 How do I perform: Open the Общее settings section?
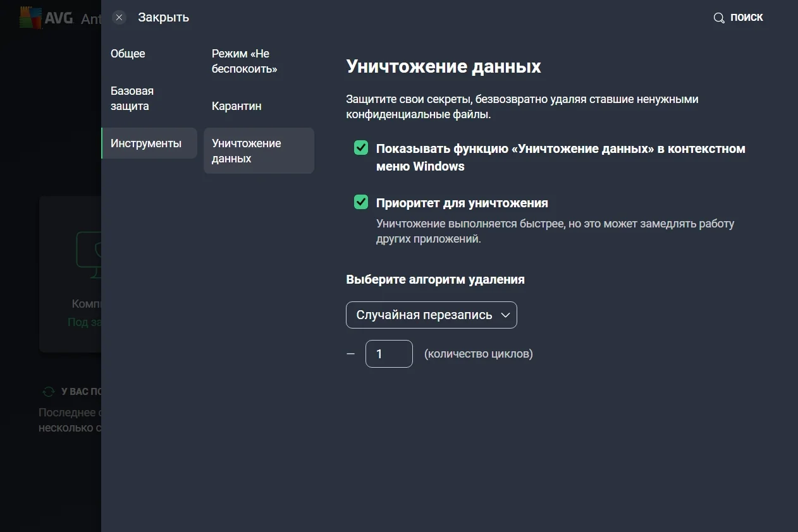tap(128, 54)
